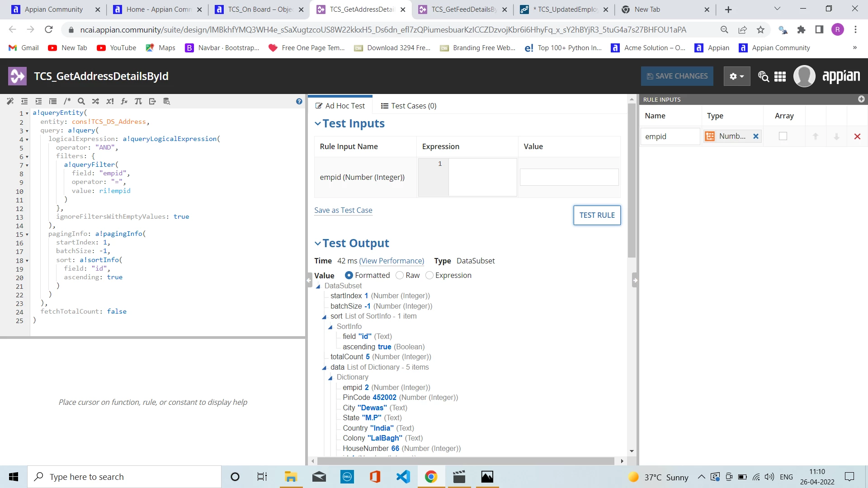Collapse the data List of Dictionary node
Image resolution: width=868 pixels, height=488 pixels.
(324, 368)
